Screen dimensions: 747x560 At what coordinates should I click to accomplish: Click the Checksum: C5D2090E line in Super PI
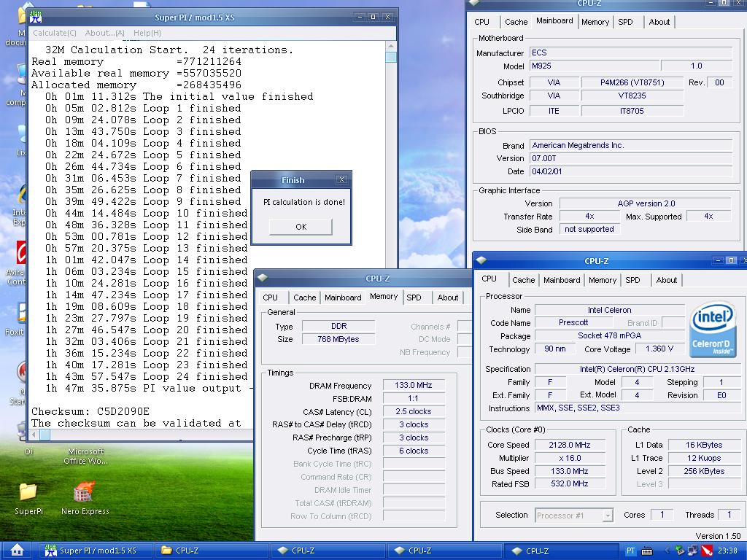[x=90, y=411]
